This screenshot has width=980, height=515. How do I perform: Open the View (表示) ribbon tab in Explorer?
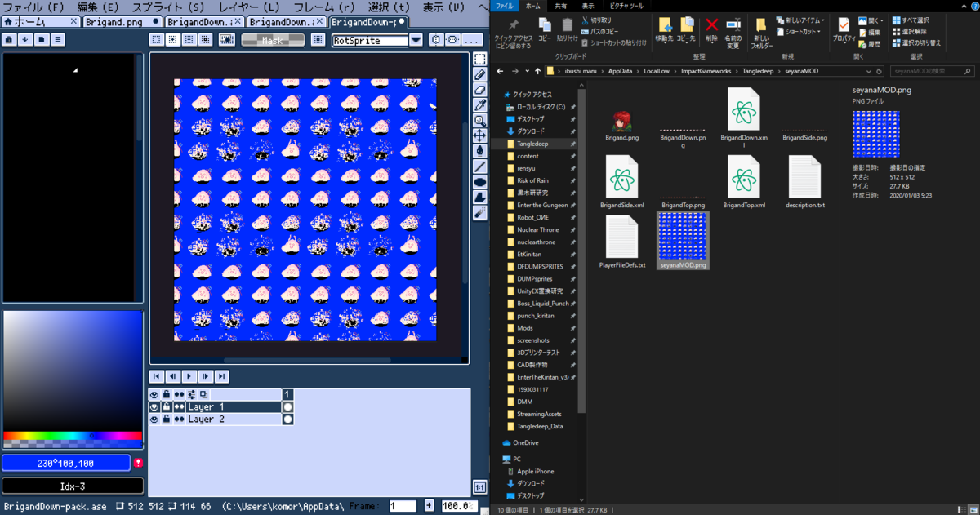click(588, 5)
